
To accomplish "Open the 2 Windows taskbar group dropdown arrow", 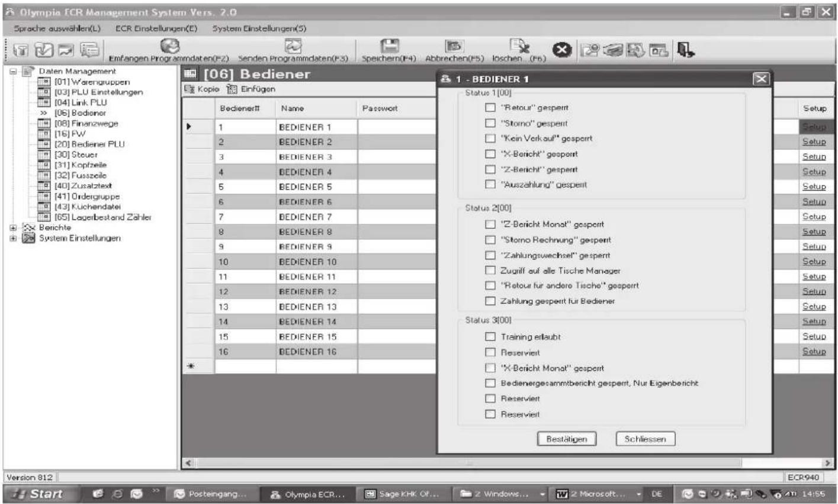I will (x=543, y=493).
